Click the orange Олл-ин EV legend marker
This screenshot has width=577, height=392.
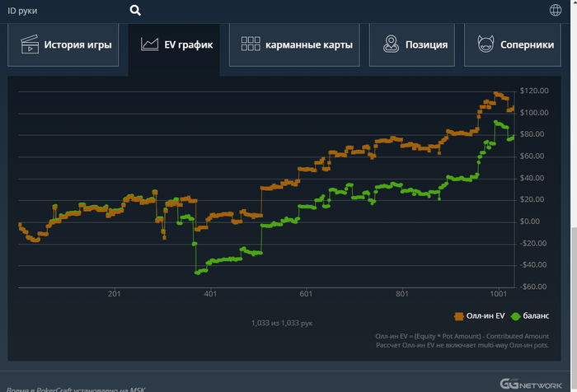(459, 316)
